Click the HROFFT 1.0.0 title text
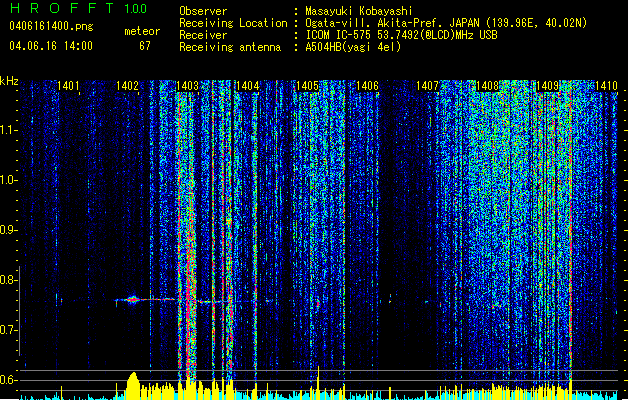 [78, 8]
